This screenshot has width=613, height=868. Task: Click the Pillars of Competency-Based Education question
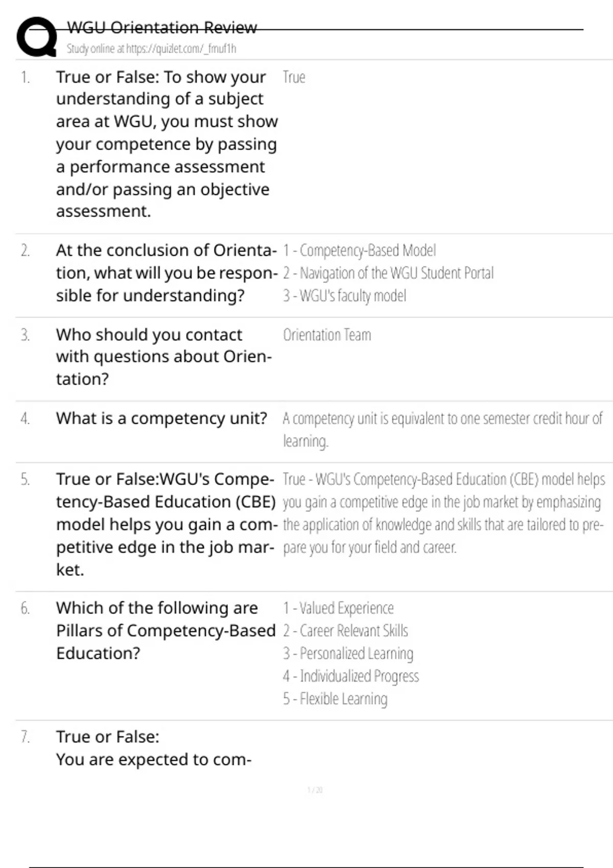(x=166, y=631)
